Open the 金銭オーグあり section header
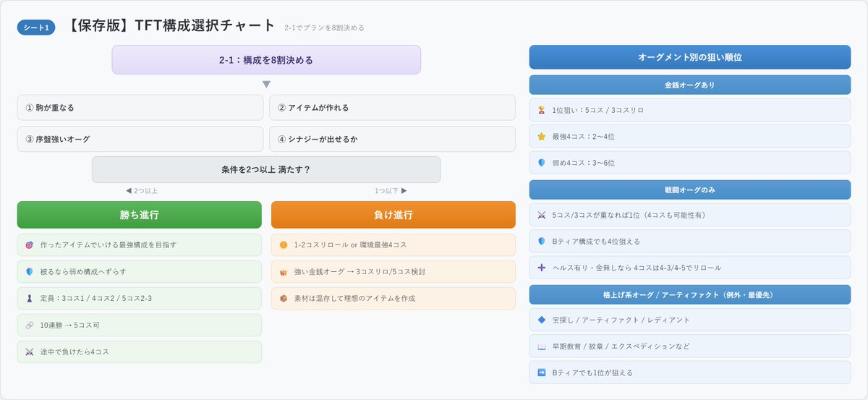Screen dimensions: 868x400 pos(690,85)
